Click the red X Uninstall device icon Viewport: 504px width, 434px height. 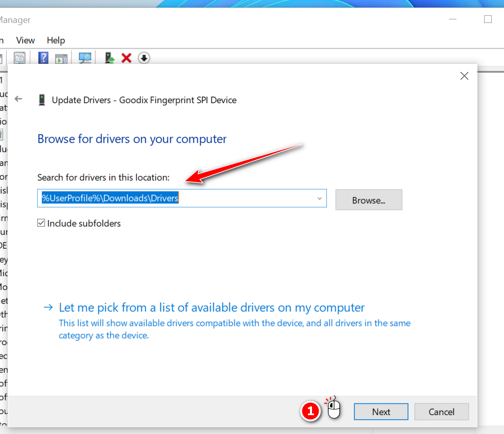(127, 58)
